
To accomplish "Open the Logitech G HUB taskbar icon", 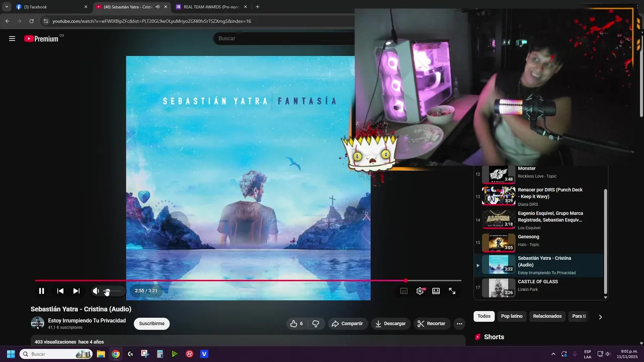I will click(x=130, y=354).
